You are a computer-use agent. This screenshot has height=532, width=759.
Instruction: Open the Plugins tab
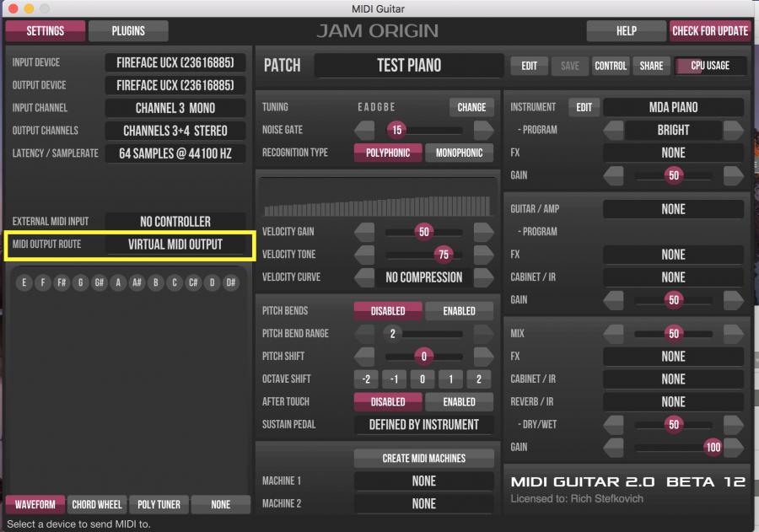click(128, 31)
